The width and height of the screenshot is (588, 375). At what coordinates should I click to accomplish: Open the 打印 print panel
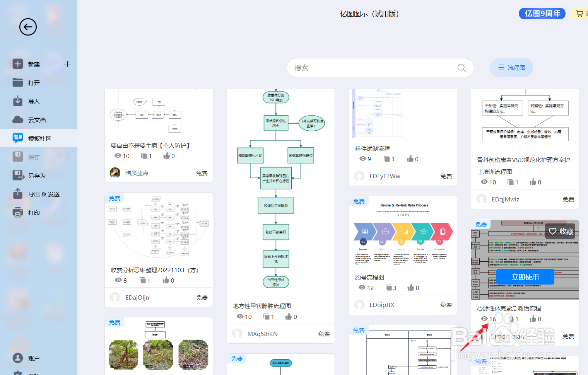(18, 212)
